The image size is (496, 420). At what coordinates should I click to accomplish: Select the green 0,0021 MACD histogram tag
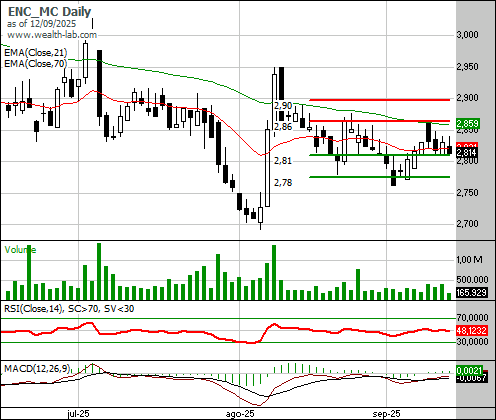click(469, 370)
